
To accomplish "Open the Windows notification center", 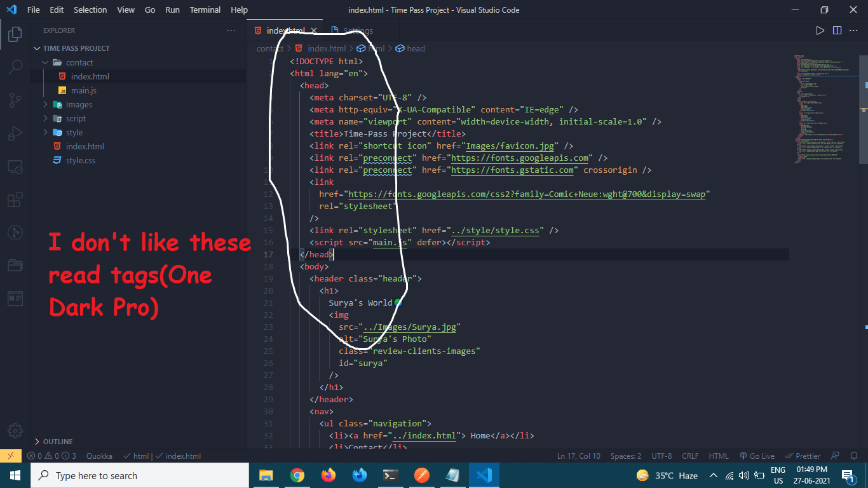I will pos(848,475).
